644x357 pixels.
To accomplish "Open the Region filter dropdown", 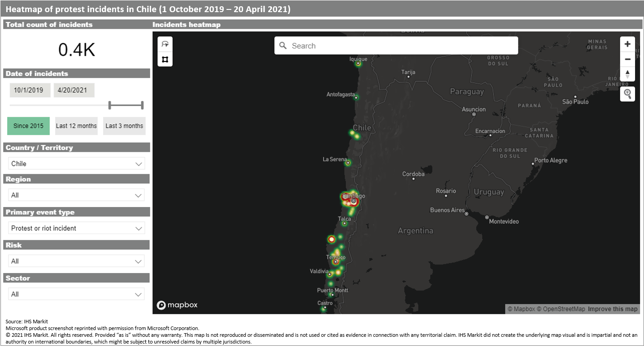I will click(x=77, y=195).
